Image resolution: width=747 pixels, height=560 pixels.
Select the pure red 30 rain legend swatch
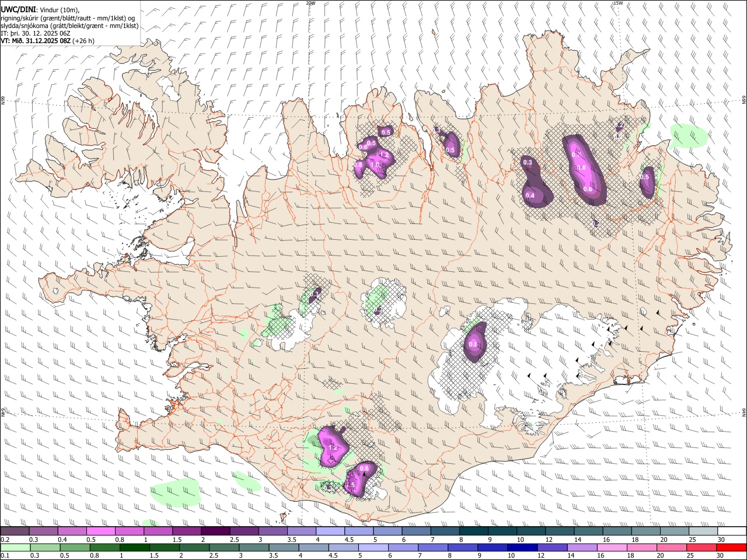pos(731,547)
